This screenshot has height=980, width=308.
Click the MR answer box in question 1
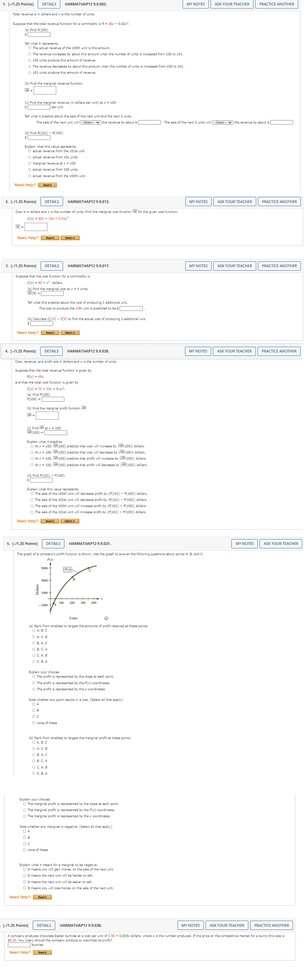45,90
